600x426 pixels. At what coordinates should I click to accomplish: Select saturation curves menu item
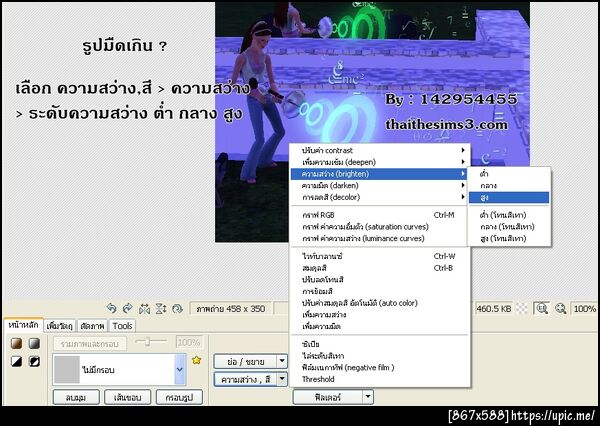tap(379, 227)
